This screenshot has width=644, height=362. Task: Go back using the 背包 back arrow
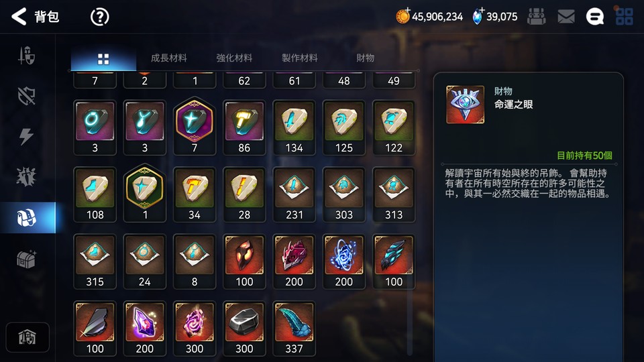[x=19, y=17]
